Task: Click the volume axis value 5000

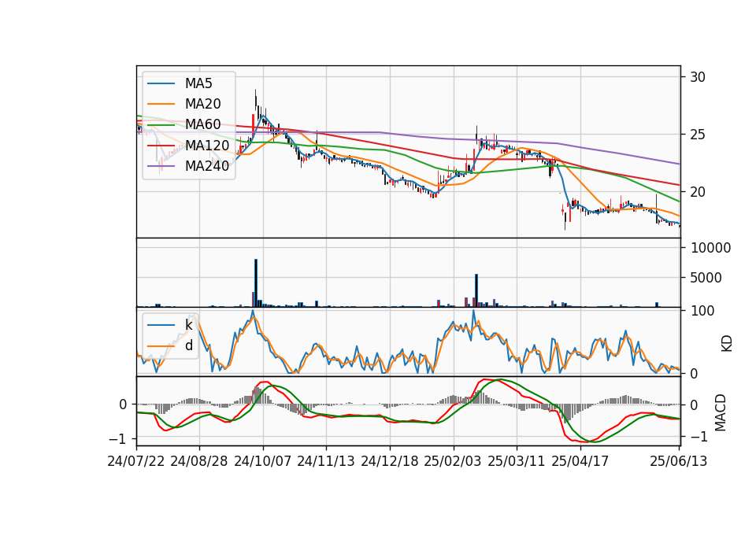Action: click(x=706, y=278)
